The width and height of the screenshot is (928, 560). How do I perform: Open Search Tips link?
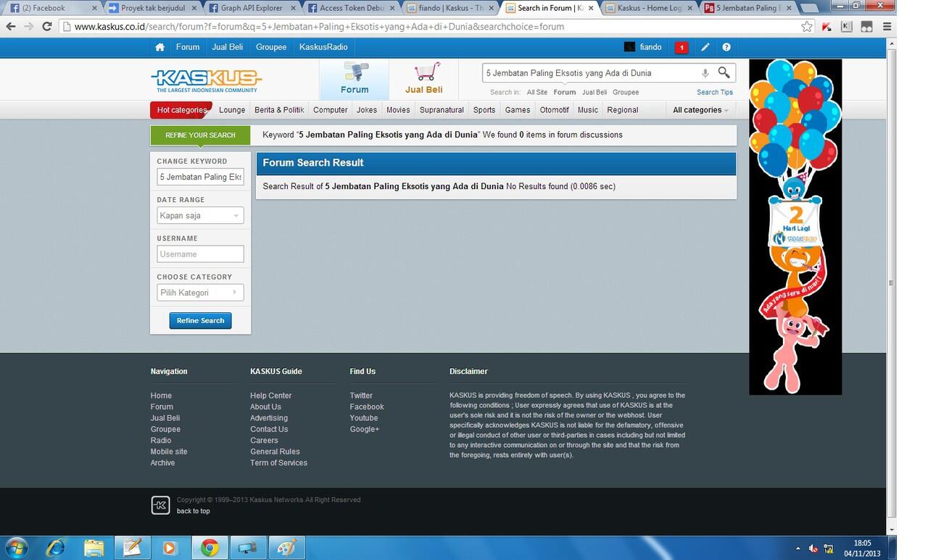(x=715, y=92)
